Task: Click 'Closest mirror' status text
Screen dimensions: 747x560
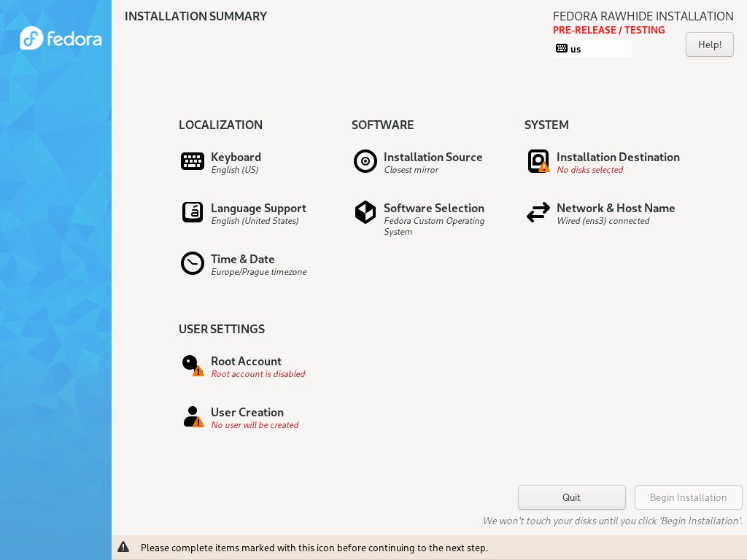Action: click(411, 170)
